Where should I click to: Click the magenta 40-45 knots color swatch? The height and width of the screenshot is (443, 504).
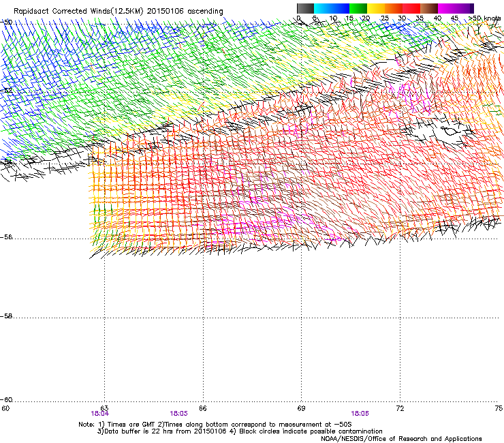click(447, 8)
